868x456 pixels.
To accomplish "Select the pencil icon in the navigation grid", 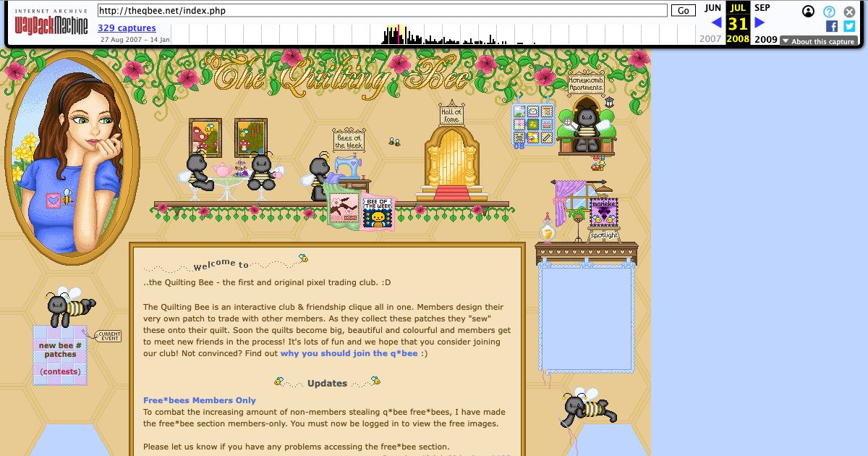I will [546, 137].
